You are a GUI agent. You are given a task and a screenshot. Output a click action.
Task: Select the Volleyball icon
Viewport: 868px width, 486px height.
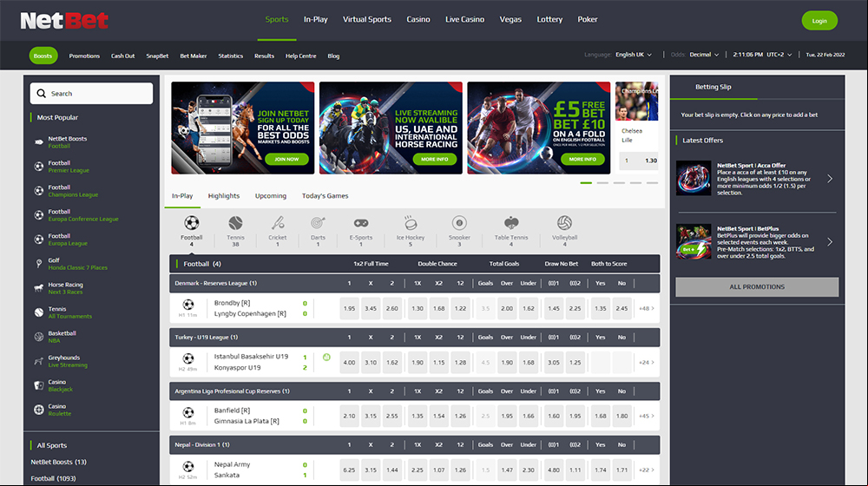564,223
